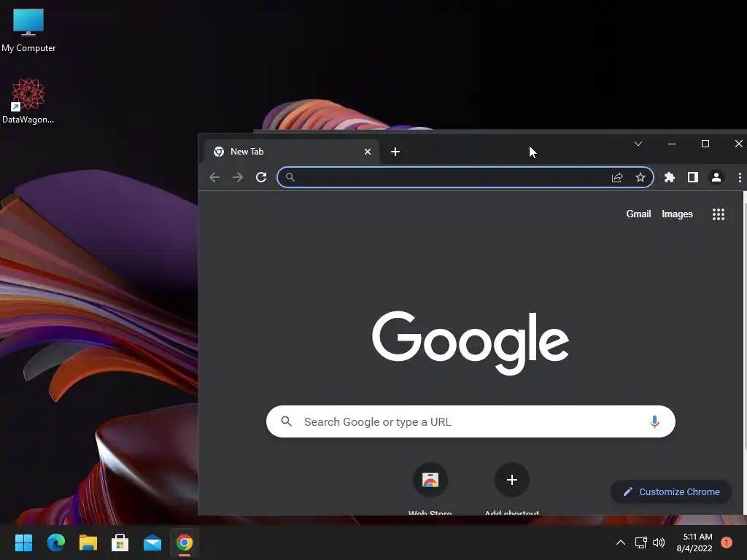Open the Extensions puzzle icon
Image resolution: width=747 pixels, height=560 pixels.
coord(670,178)
